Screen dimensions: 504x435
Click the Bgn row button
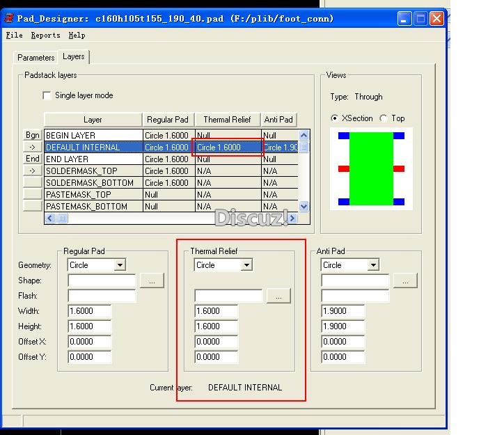(x=33, y=135)
